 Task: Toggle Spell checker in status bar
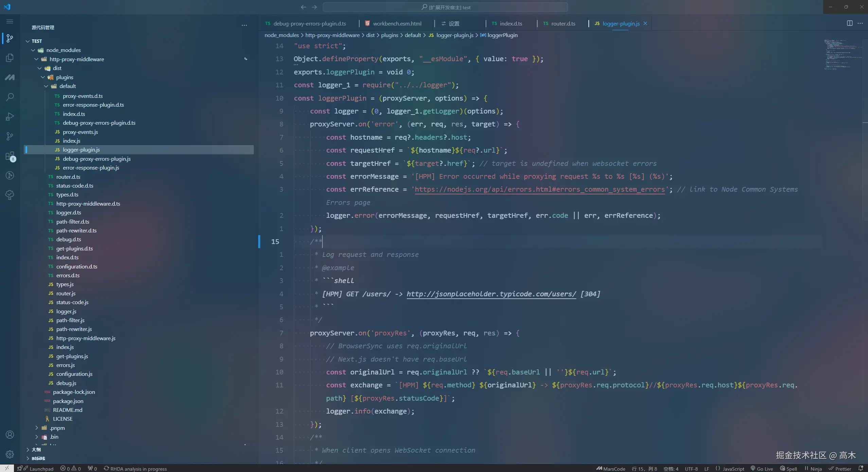pyautogui.click(x=788, y=469)
